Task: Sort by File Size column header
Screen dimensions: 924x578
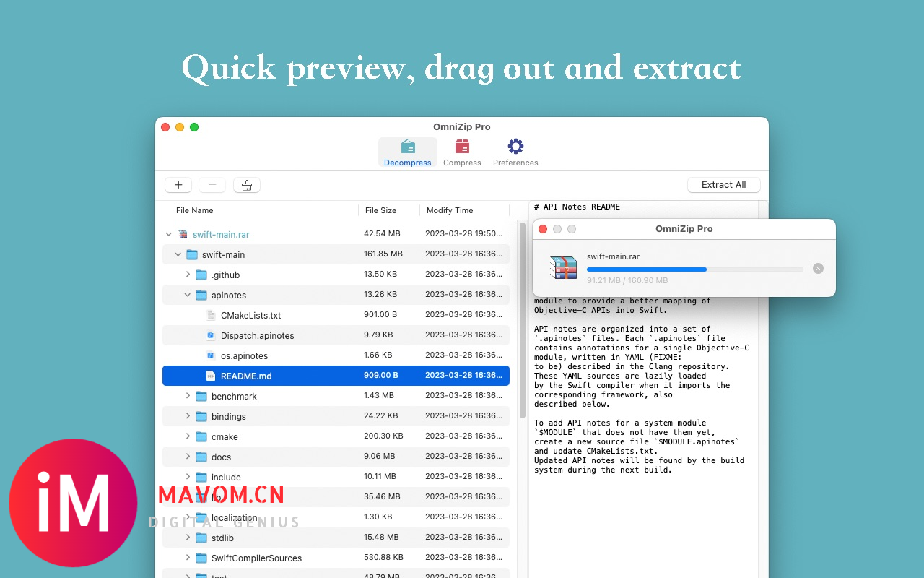Action: tap(380, 210)
